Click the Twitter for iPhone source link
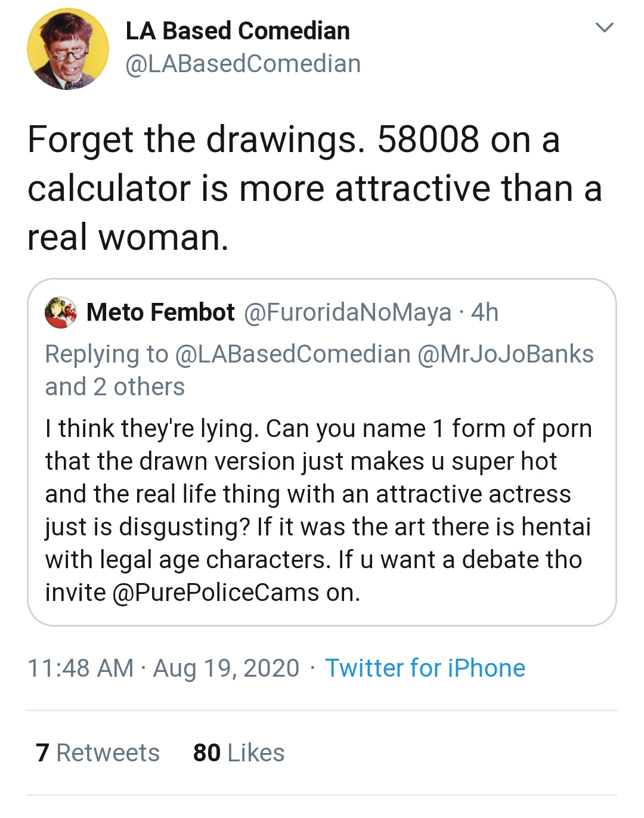644x818 pixels. pos(425,668)
